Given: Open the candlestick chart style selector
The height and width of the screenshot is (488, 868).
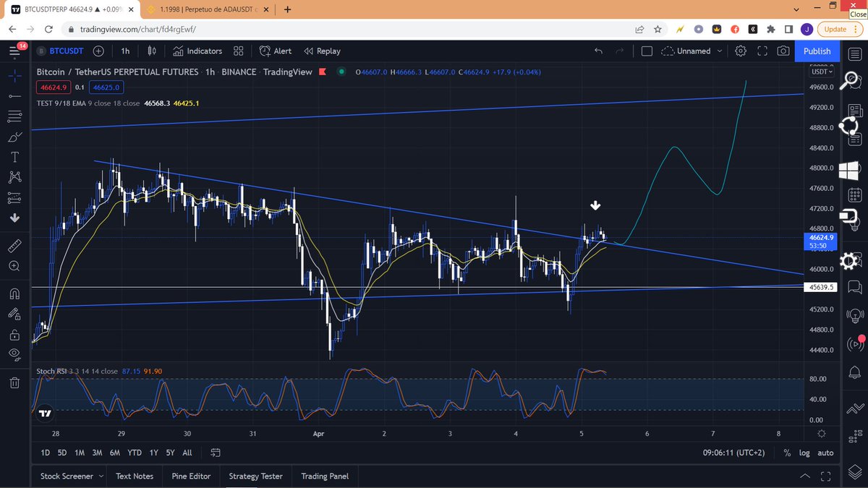Looking at the screenshot, I should 152,51.
